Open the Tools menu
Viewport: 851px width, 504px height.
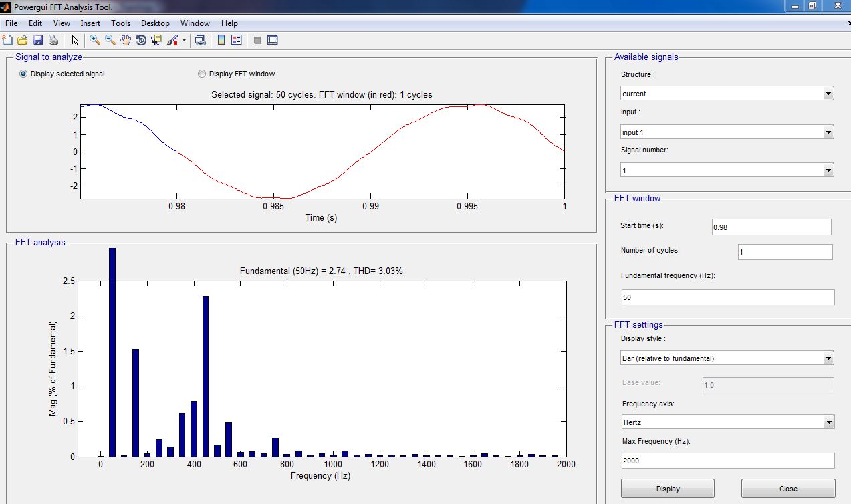[x=121, y=23]
